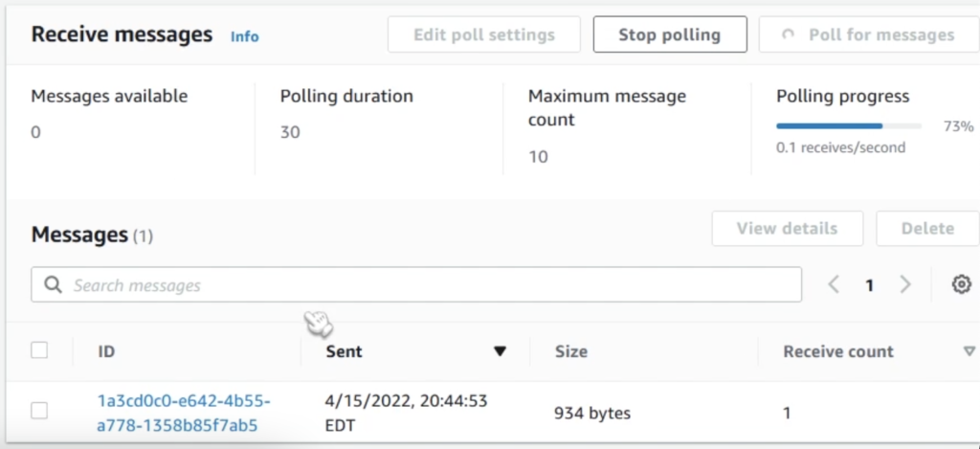Click the Stop polling button
This screenshot has width=980, height=449.
click(x=670, y=34)
